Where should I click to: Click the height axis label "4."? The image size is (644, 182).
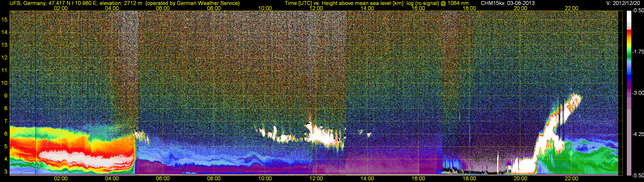point(6,159)
